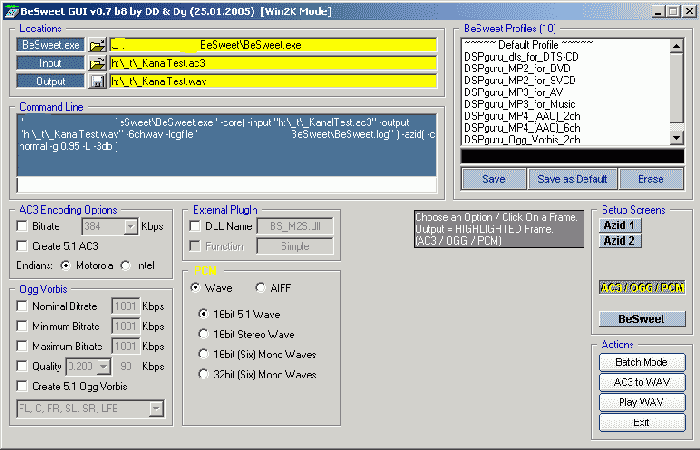This screenshot has width=700, height=450.
Task: Enable the AC3 Bitrate checkbox
Action: click(22, 228)
